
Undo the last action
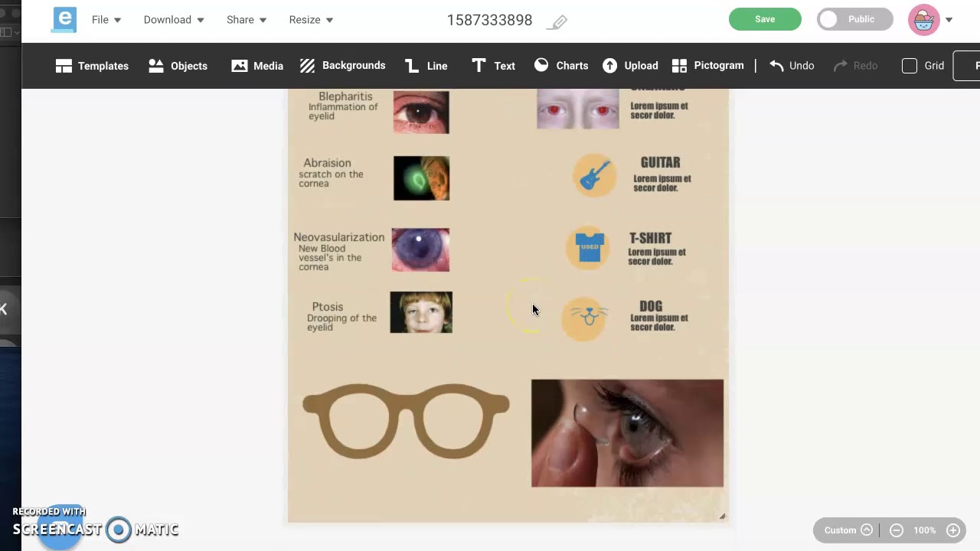click(792, 66)
